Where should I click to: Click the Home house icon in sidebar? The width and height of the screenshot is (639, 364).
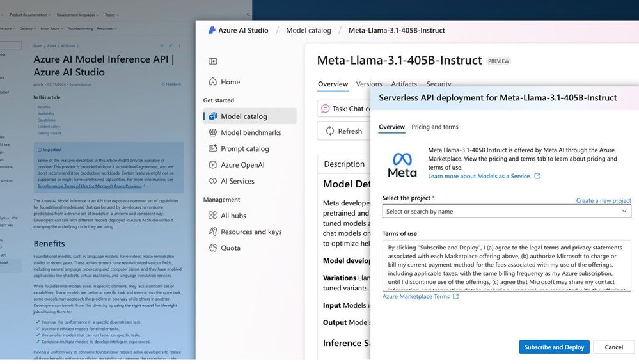[213, 81]
